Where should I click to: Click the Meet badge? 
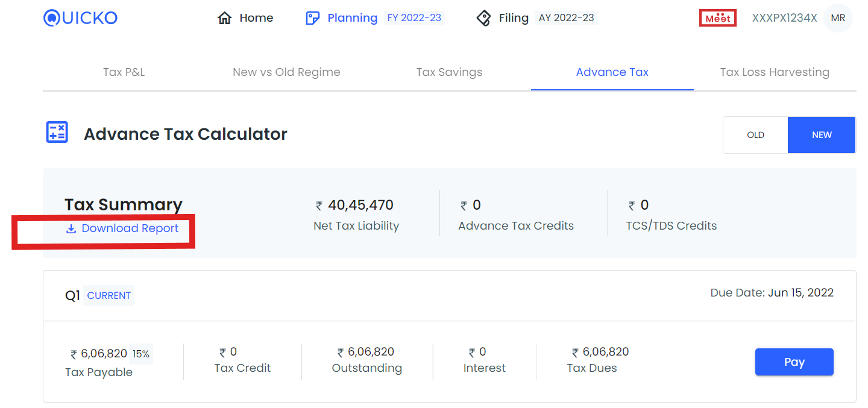pos(718,18)
